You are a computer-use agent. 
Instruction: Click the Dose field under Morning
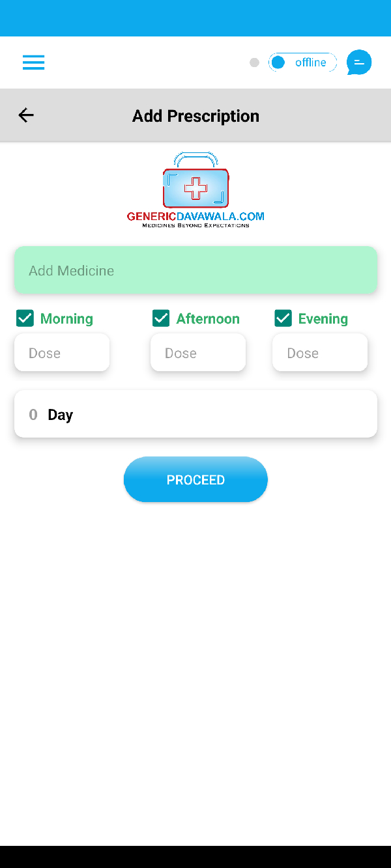click(x=62, y=353)
